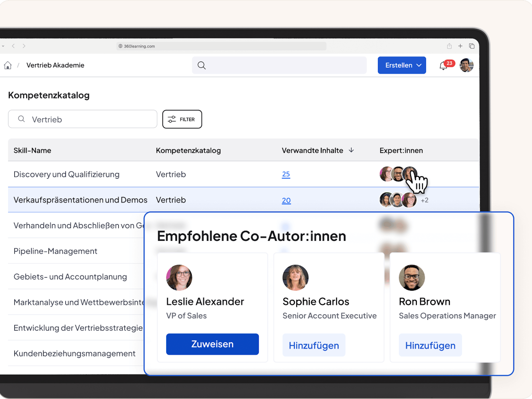The width and height of the screenshot is (532, 399).
Task: Click the home icon in breadcrumb
Action: click(x=8, y=65)
